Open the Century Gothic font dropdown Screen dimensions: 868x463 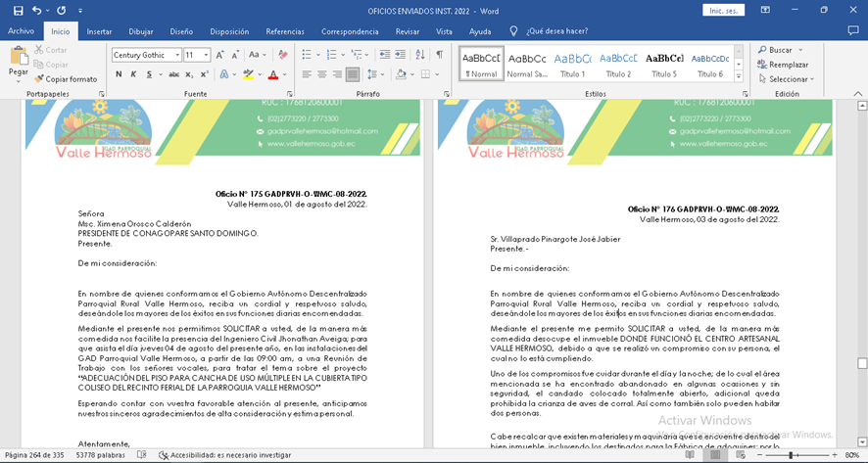(176, 55)
